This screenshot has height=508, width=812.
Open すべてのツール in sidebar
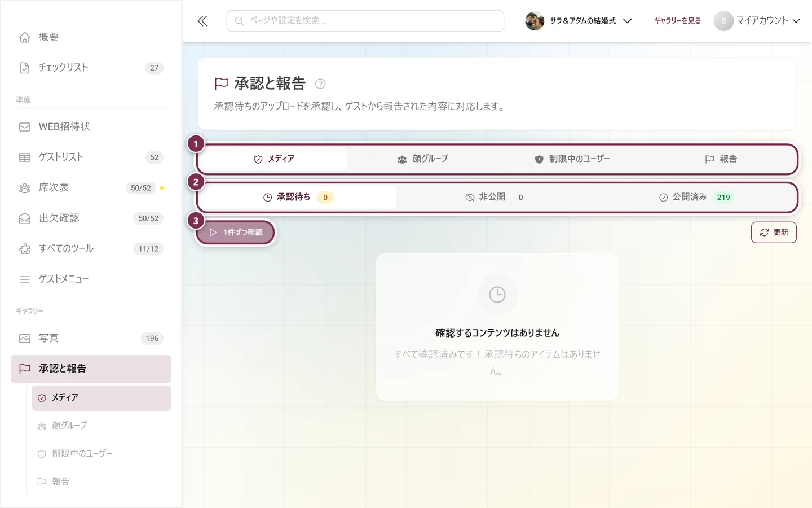(91, 249)
